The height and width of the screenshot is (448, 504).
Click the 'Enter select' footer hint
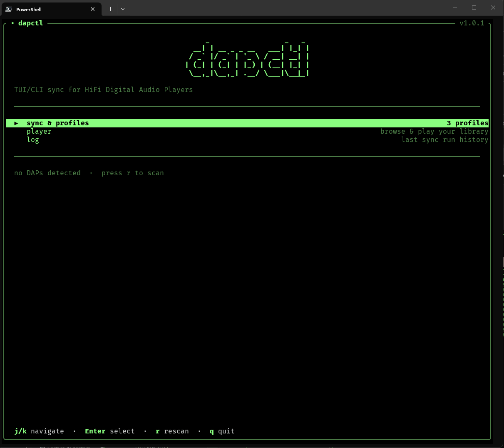(110, 431)
